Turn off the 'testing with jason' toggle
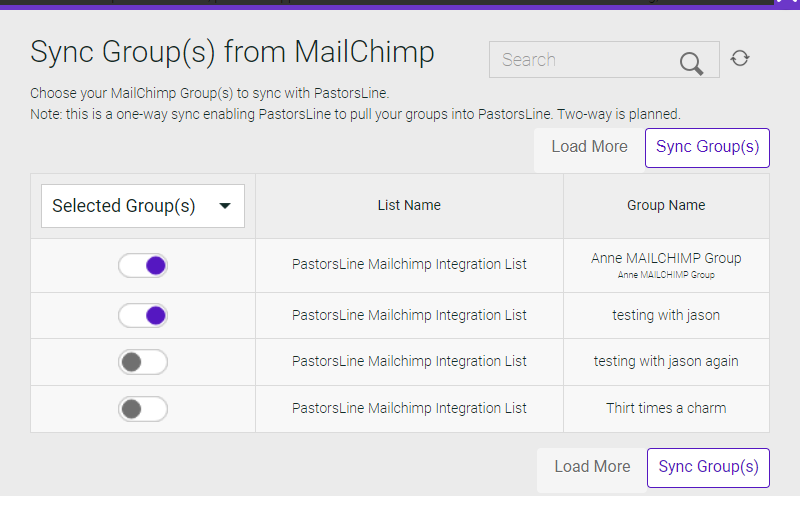 pyautogui.click(x=143, y=315)
